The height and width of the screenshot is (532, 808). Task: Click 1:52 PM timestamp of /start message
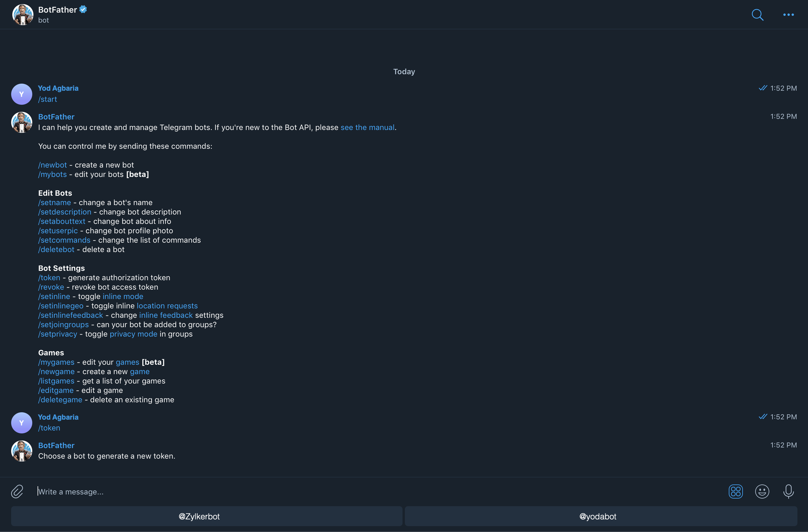coord(783,88)
